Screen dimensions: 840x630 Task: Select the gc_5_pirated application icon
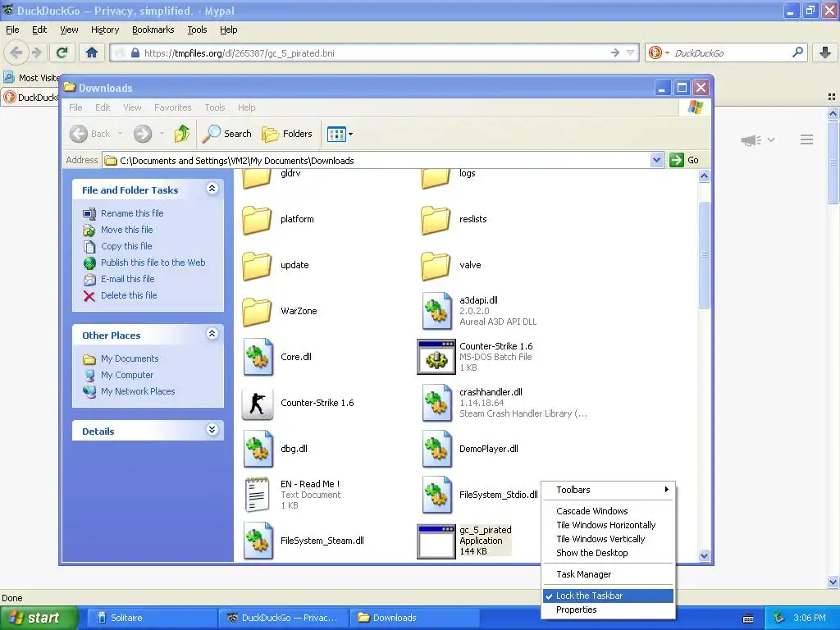[x=436, y=541]
